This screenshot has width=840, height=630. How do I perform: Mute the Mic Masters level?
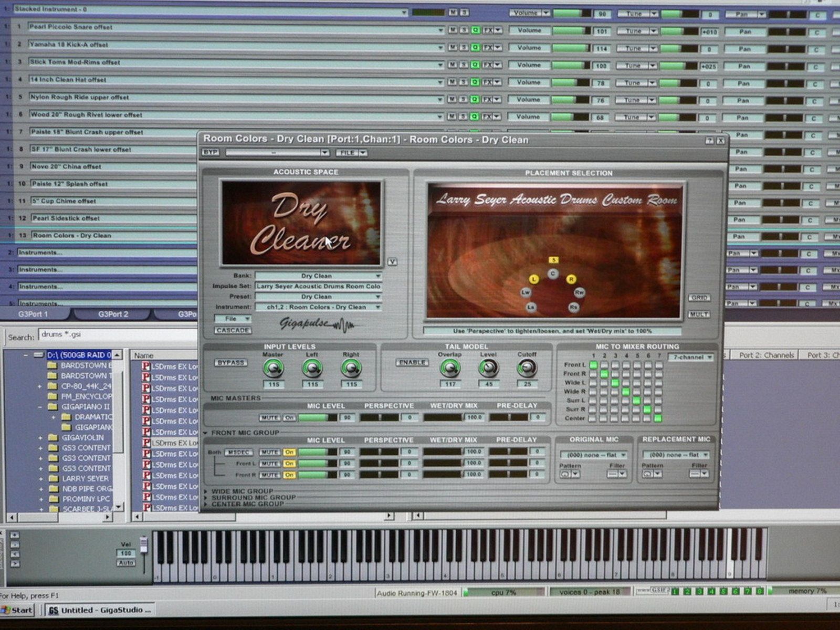coord(270,418)
